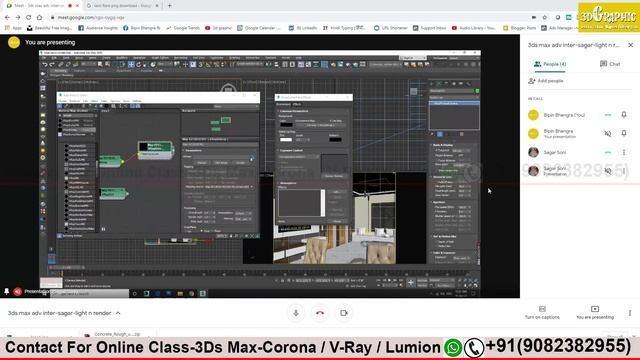Viewport: 640px width, 360px height.
Task: Switch to the People (4) tab
Action: pos(550,64)
